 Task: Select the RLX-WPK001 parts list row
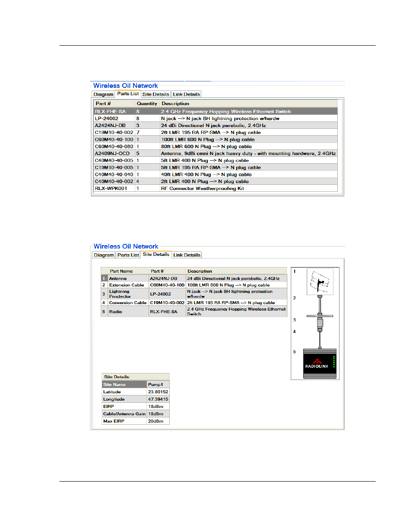click(215, 188)
